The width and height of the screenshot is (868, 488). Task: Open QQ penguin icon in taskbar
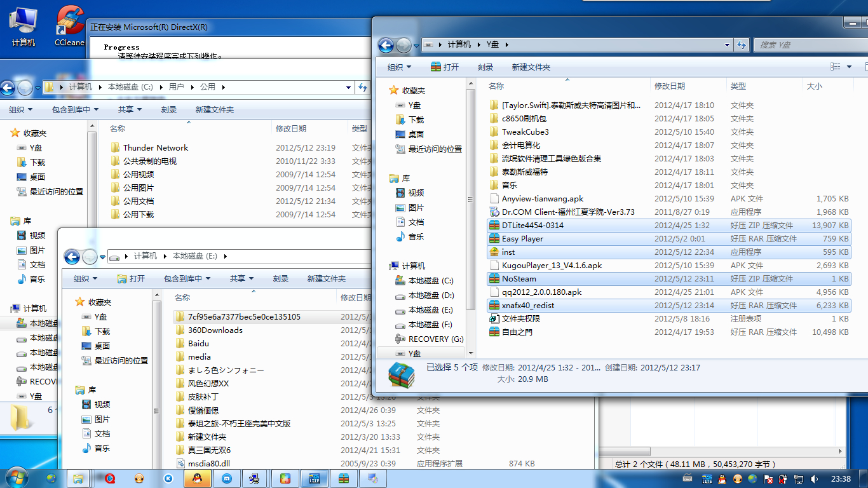[x=198, y=478]
